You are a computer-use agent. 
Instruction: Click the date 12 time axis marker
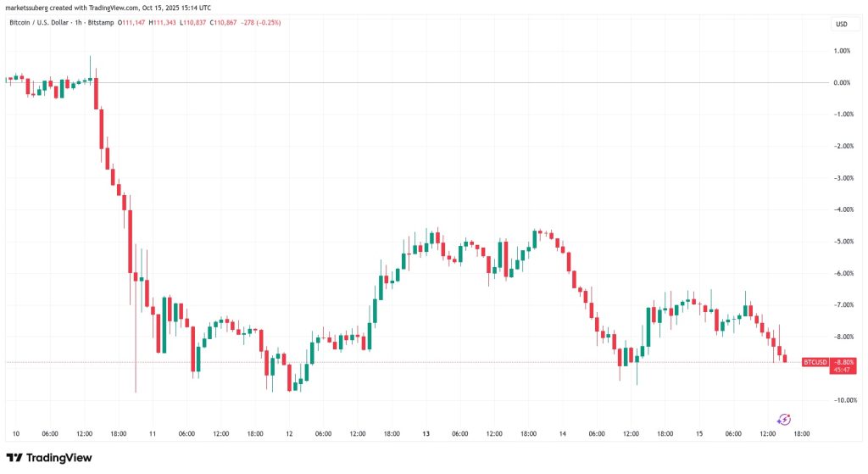[x=289, y=433]
